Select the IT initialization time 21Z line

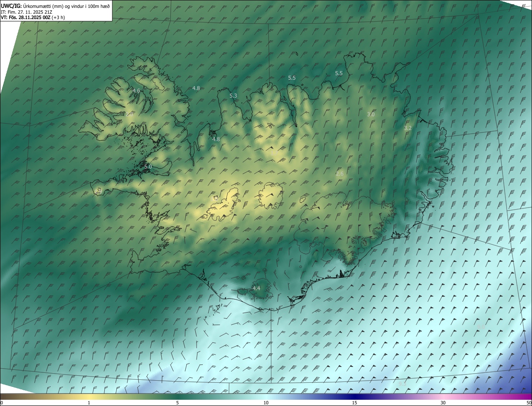coord(27,12)
